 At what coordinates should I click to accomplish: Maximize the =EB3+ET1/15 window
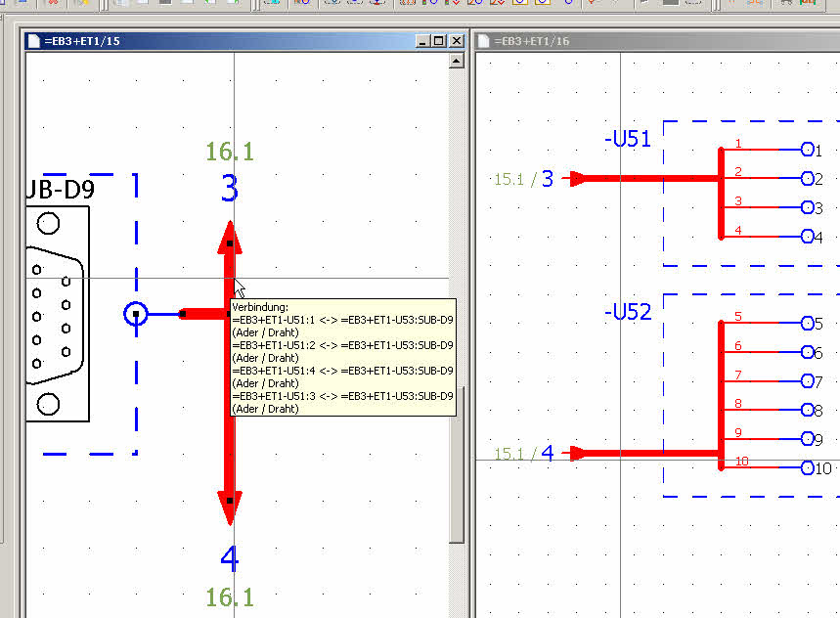[x=439, y=41]
